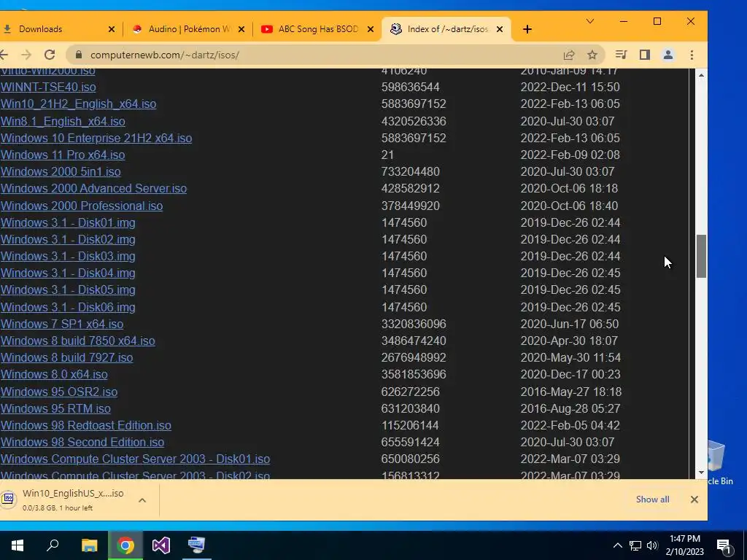The image size is (747, 560).
Task: Open Windows 8 build 7927.iso
Action: point(66,357)
